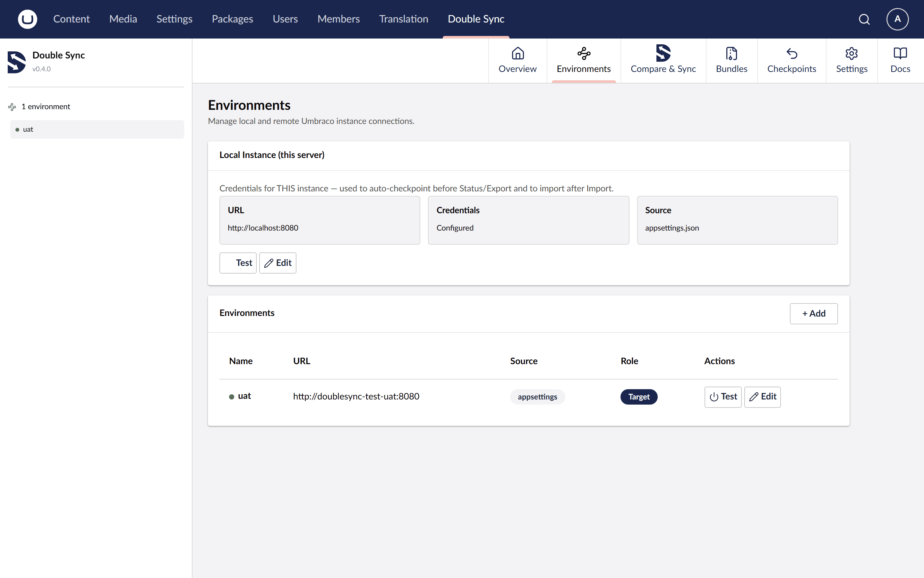
Task: Click the green status dot beside uat in sidebar
Action: coord(17,130)
